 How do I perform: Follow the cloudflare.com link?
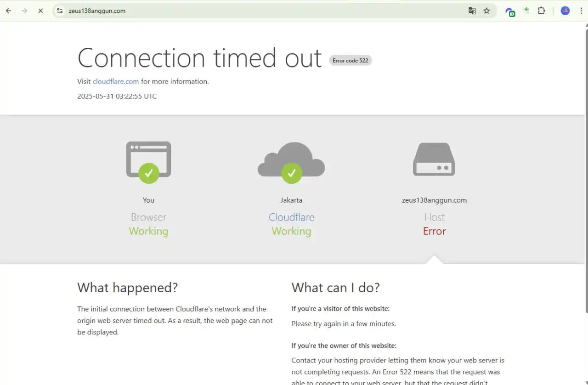tap(116, 81)
